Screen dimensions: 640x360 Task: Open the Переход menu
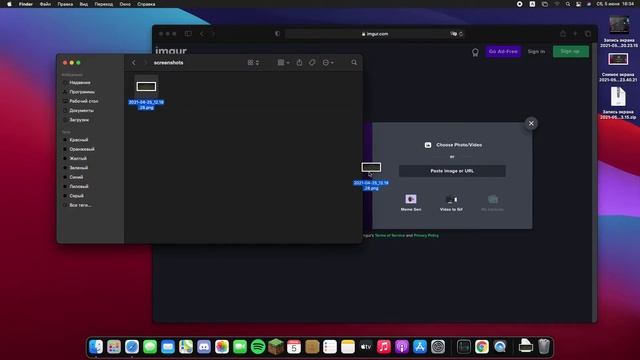click(104, 4)
